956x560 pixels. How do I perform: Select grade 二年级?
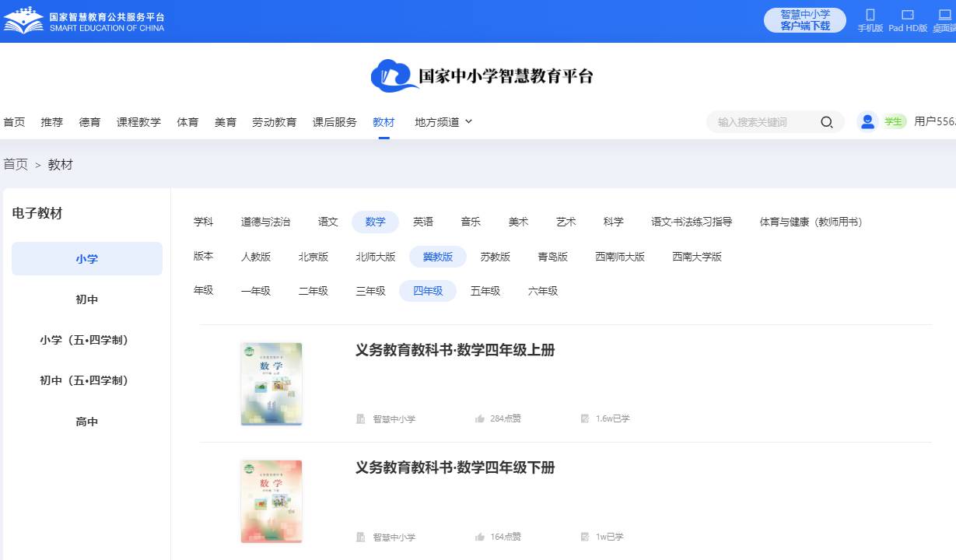[x=313, y=291]
